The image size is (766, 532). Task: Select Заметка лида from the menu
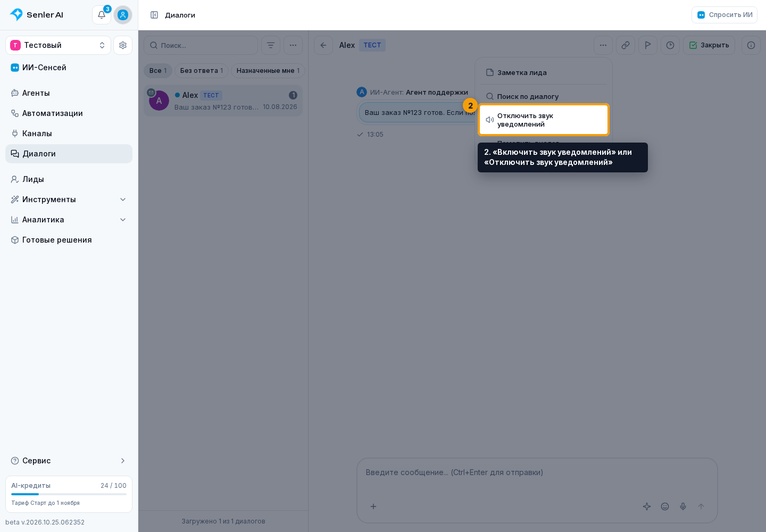click(544, 73)
